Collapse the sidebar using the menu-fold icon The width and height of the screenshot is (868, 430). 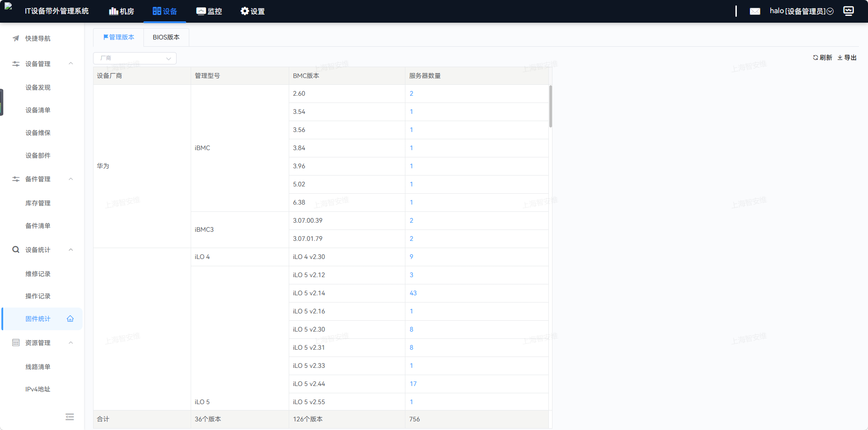click(x=69, y=417)
